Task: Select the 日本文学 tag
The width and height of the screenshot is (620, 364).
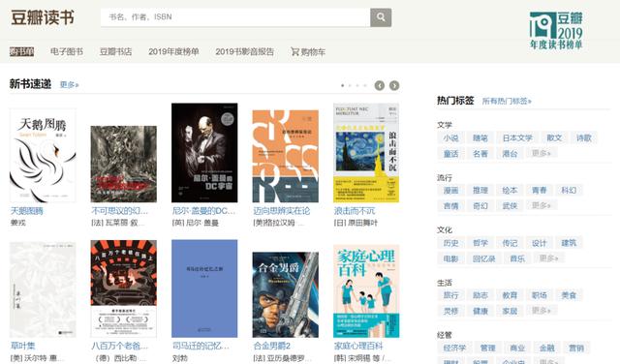Action: coord(517,137)
